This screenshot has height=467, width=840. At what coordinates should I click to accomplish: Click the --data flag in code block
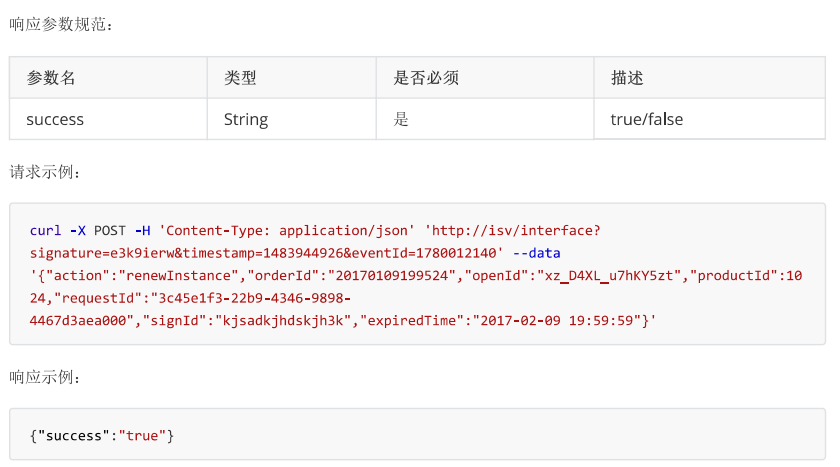point(537,253)
